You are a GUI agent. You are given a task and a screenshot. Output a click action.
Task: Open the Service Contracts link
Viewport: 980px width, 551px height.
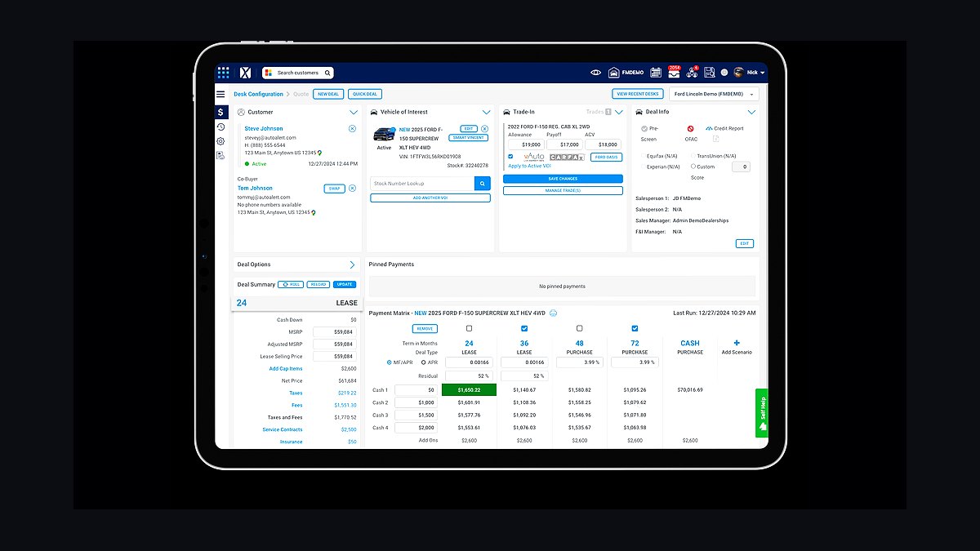tap(283, 429)
